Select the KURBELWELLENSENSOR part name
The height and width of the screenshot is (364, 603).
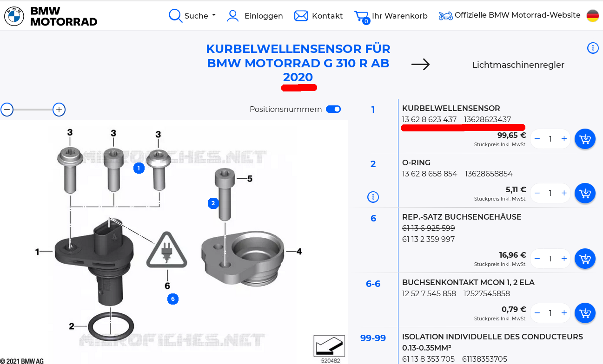click(451, 108)
